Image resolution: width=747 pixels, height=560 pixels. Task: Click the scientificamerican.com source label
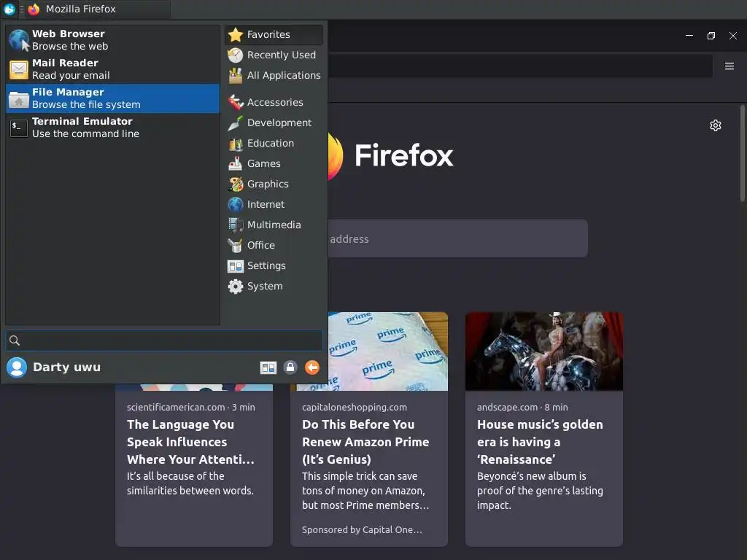pyautogui.click(x=176, y=407)
